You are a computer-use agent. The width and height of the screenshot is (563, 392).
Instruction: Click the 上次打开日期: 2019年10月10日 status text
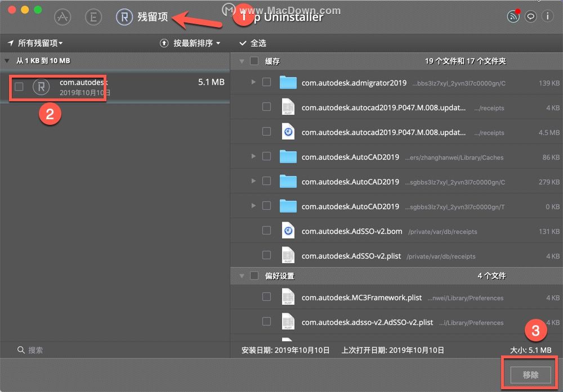tap(392, 350)
